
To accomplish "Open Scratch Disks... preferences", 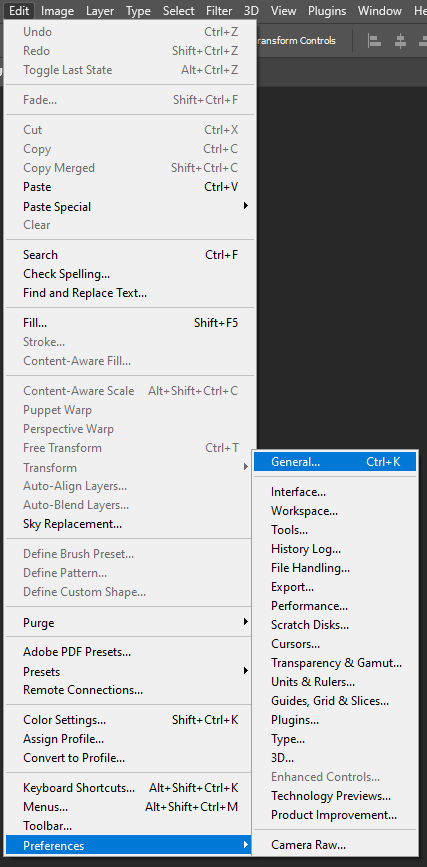I will 335,625.
